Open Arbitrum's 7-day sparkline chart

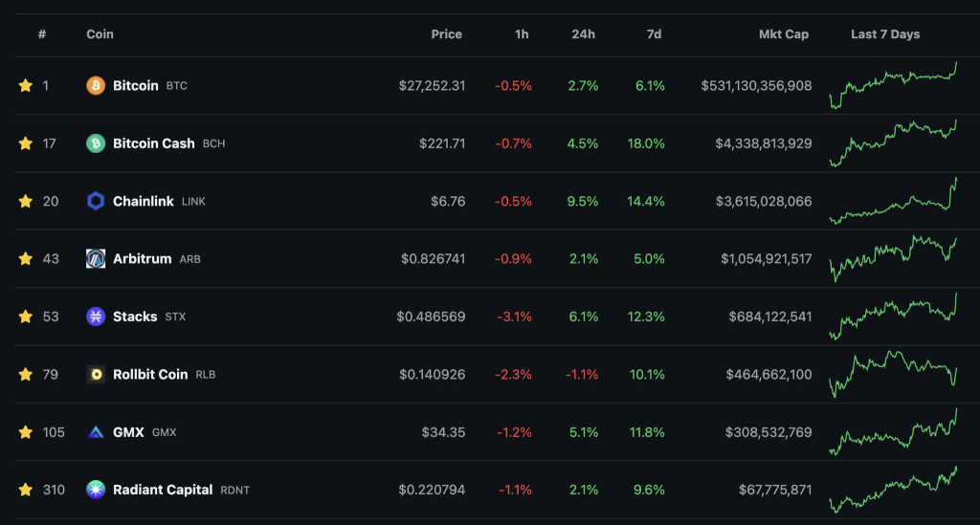point(893,258)
